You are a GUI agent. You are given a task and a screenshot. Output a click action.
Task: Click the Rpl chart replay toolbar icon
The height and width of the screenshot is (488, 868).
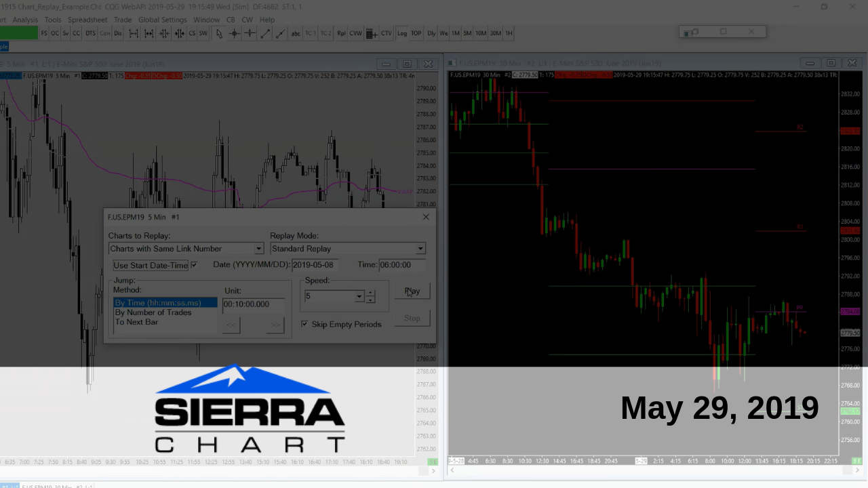pos(342,33)
